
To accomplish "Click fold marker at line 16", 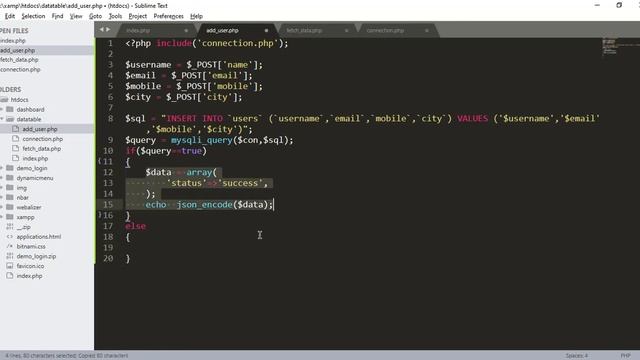I will [99, 215].
